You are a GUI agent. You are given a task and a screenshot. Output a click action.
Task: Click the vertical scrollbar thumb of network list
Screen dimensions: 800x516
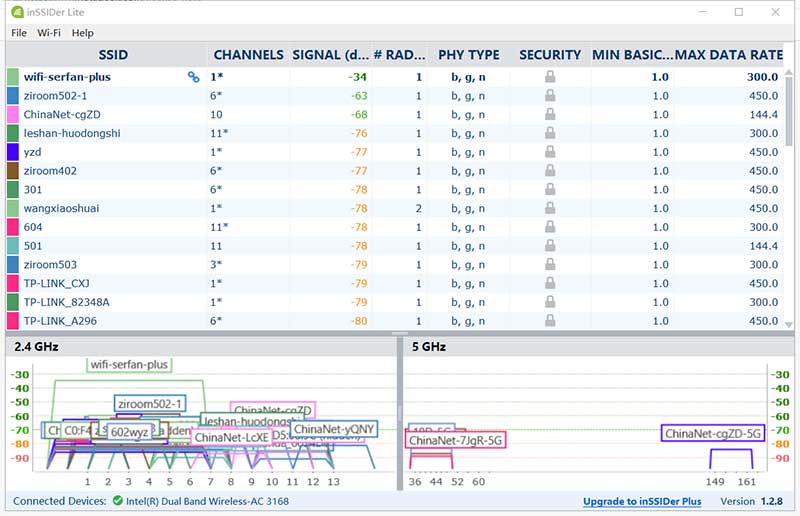point(789,111)
